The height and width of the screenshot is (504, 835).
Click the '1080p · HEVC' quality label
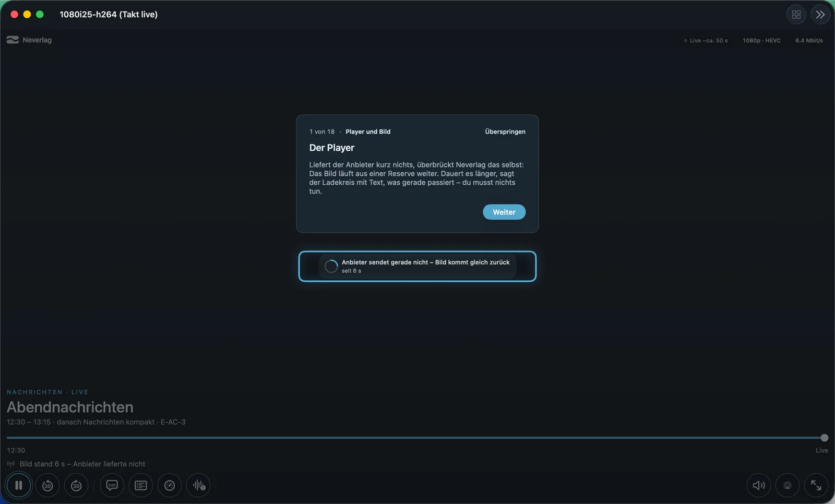pyautogui.click(x=762, y=40)
